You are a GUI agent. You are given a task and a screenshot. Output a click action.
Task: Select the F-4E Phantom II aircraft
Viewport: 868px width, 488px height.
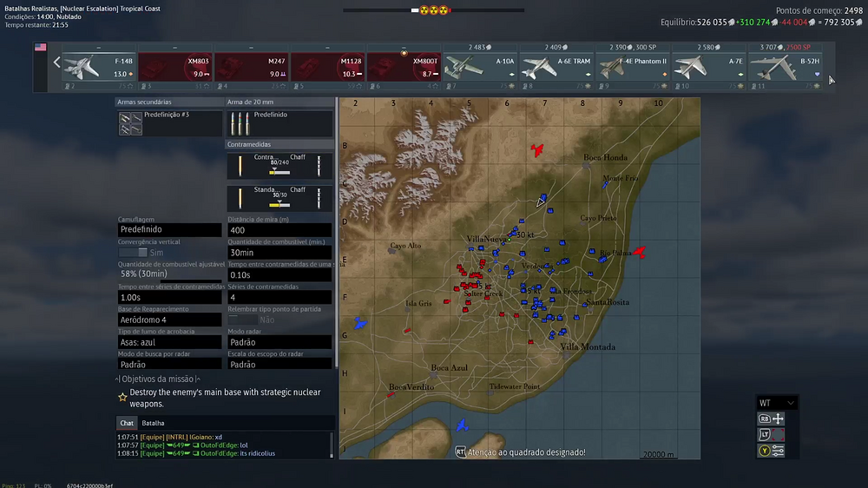633,67
